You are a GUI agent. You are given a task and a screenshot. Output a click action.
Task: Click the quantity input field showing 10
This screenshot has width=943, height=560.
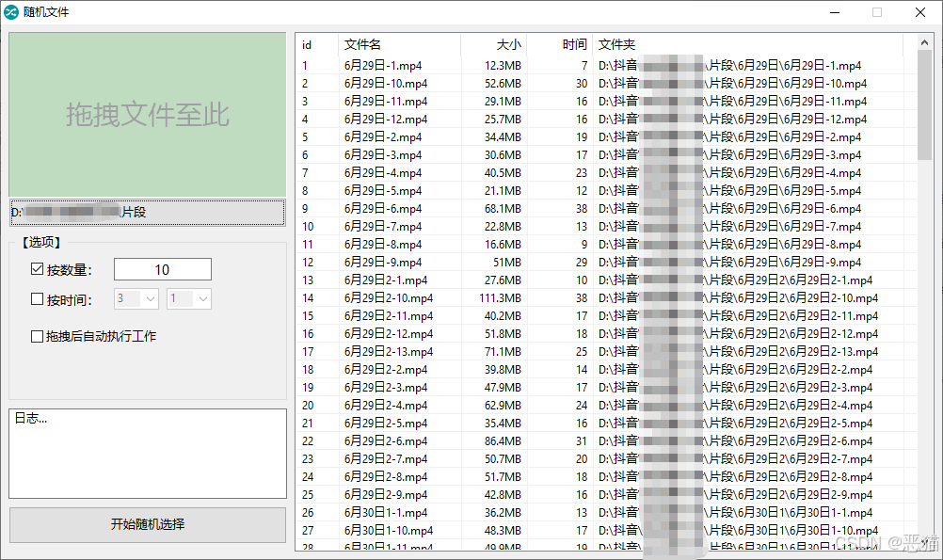pyautogui.click(x=163, y=269)
